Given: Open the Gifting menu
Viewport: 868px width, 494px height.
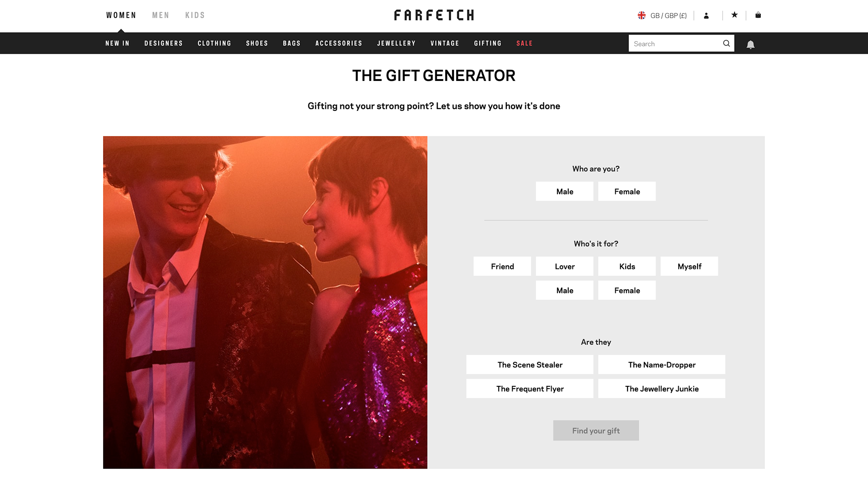Looking at the screenshot, I should click(x=488, y=43).
